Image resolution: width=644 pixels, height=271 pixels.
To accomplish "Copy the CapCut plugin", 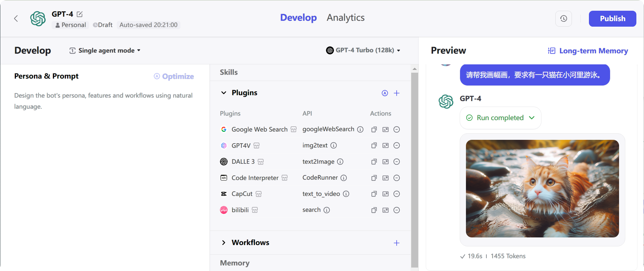I will pyautogui.click(x=374, y=194).
